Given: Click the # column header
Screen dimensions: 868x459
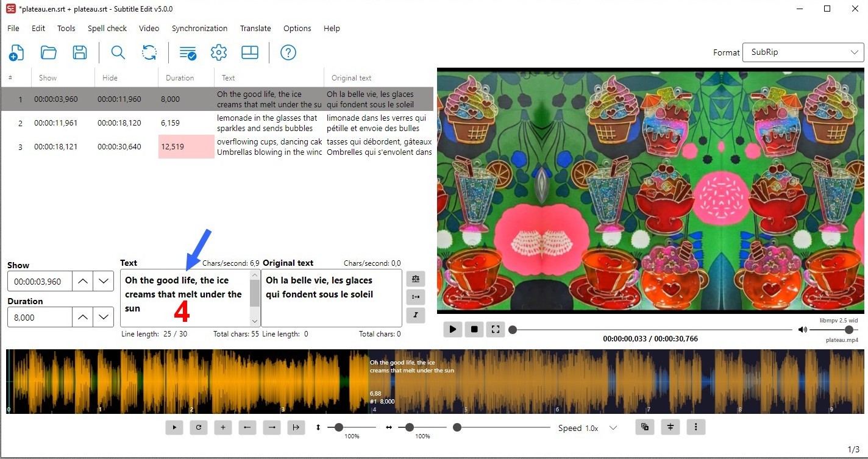Looking at the screenshot, I should 16,78.
